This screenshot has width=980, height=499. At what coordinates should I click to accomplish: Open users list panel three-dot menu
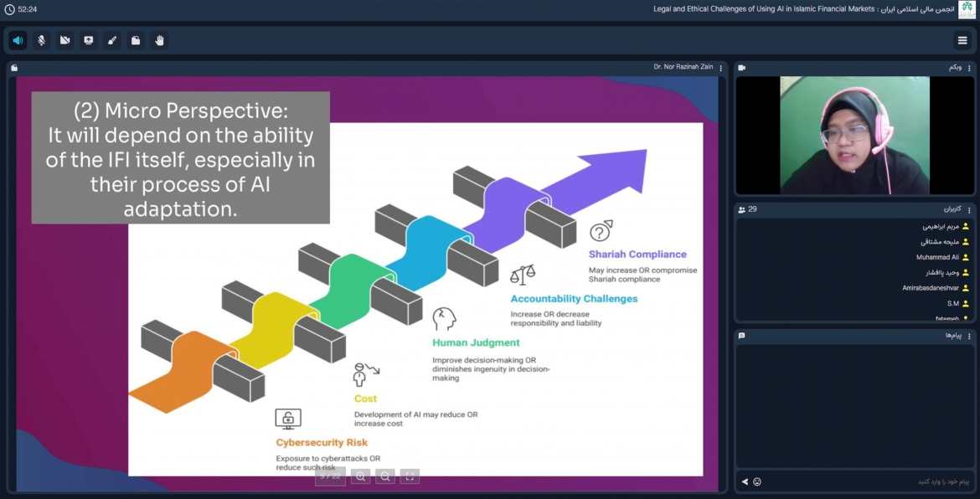[x=970, y=210]
